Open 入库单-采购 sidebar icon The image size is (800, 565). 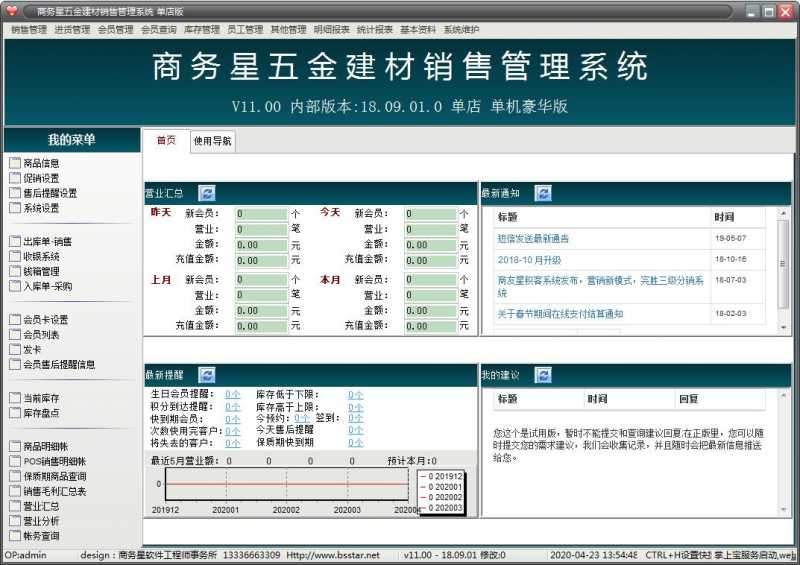coord(15,286)
